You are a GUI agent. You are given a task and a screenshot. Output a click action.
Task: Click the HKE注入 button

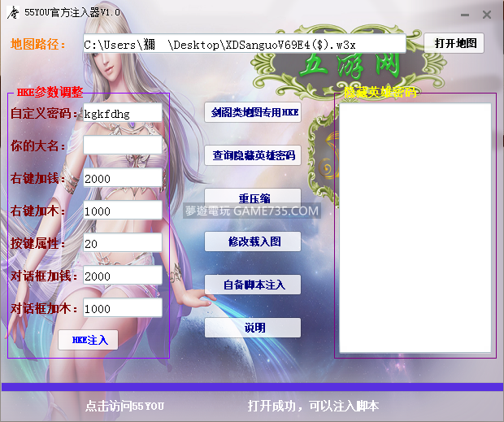tap(88, 340)
